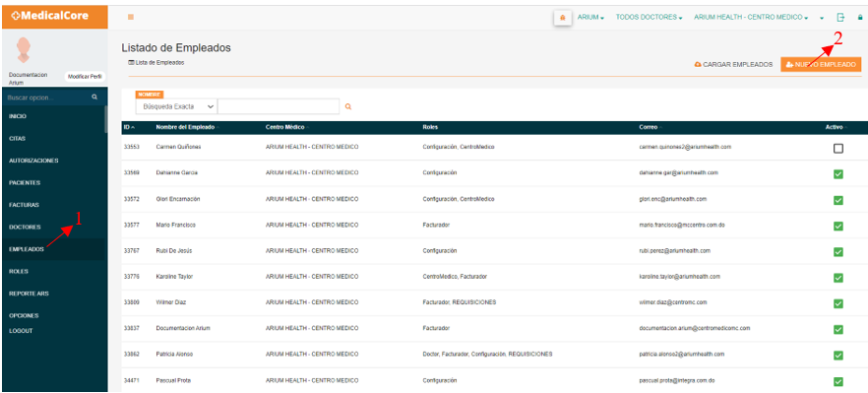This screenshot has height=393, width=868.
Task: Toggle the Activo checkbox for Patricia Alonso
Action: pos(838,355)
